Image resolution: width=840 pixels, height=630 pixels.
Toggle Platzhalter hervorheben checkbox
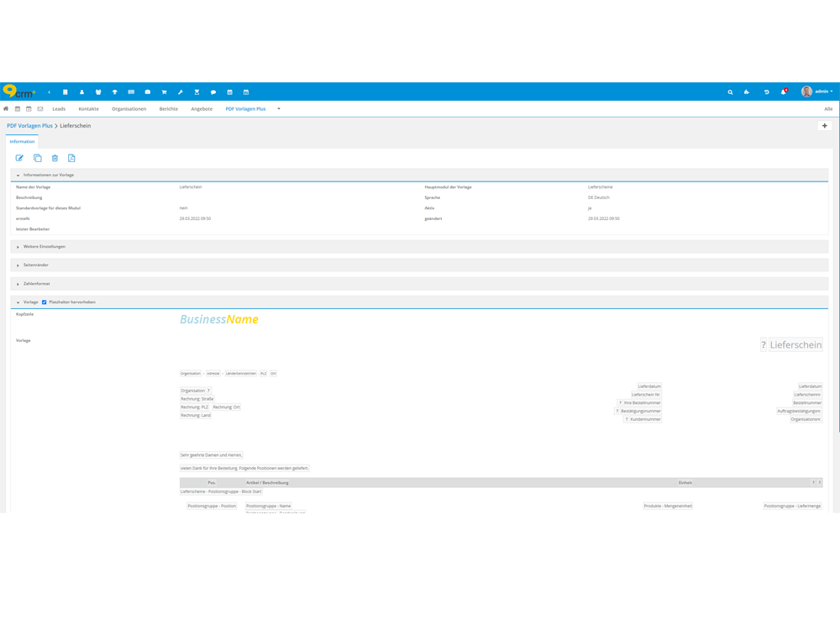(44, 302)
